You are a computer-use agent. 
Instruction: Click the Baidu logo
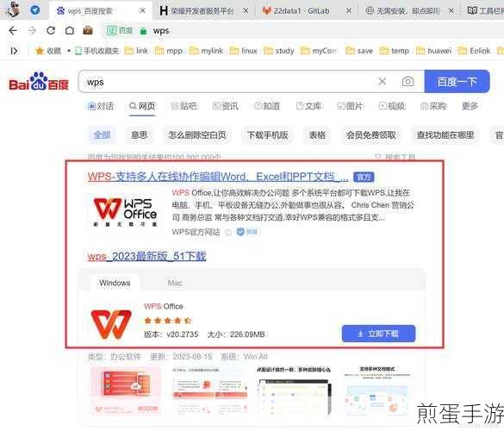(39, 82)
